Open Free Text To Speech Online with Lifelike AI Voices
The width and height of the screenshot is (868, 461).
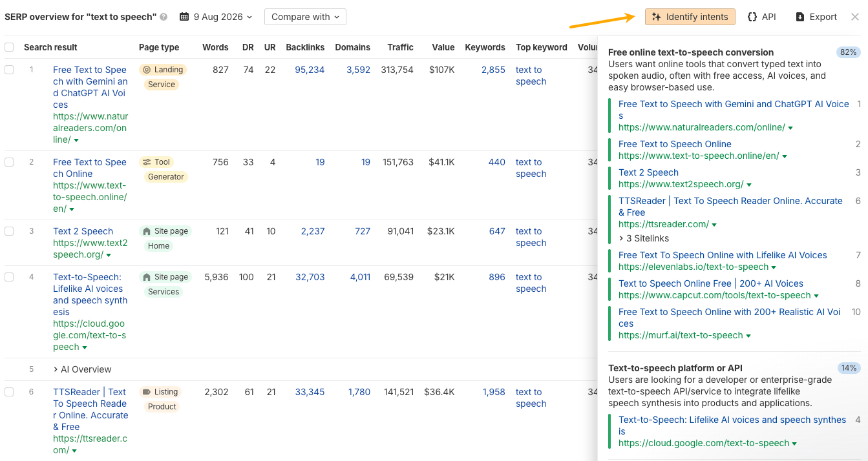click(x=723, y=255)
